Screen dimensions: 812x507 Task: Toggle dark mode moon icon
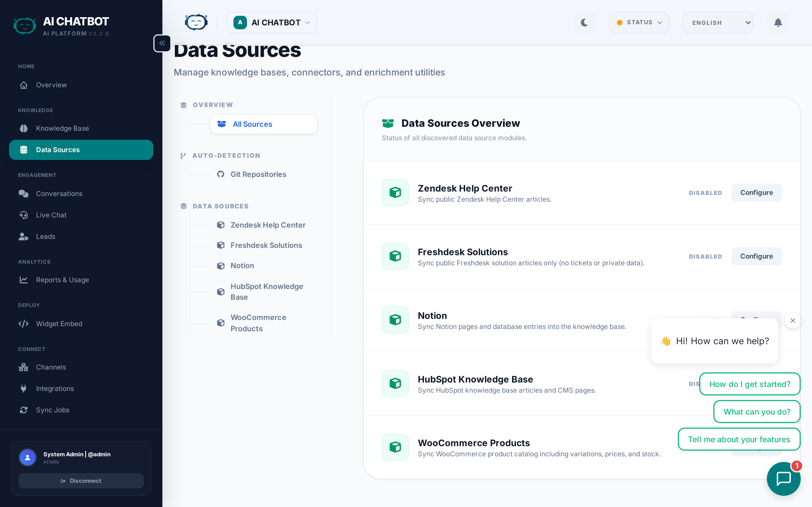[584, 23]
